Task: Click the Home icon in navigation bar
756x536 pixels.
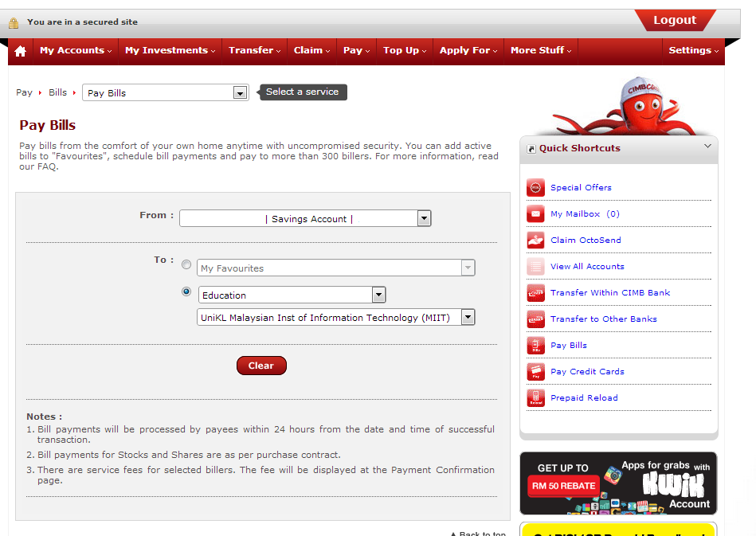Action: click(x=20, y=51)
